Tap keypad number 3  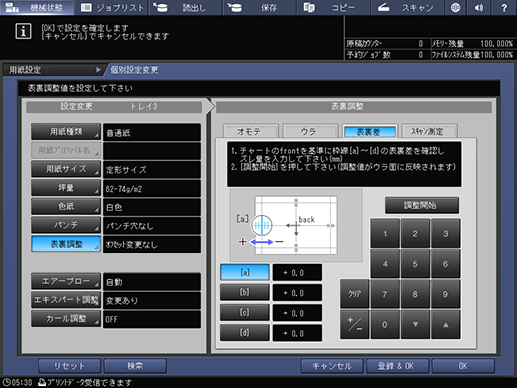pyautogui.click(x=445, y=233)
